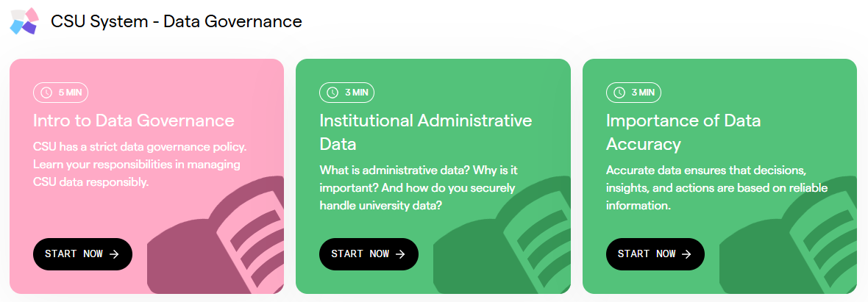This screenshot has height=302, width=868.
Task: Start the Institutional Administrative Data lesson
Action: pyautogui.click(x=369, y=254)
